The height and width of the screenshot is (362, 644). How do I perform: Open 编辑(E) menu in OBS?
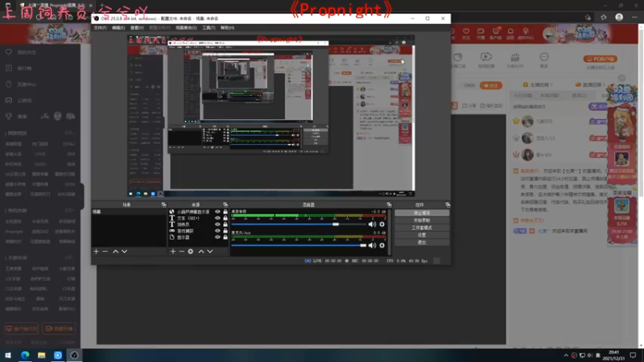coord(118,28)
